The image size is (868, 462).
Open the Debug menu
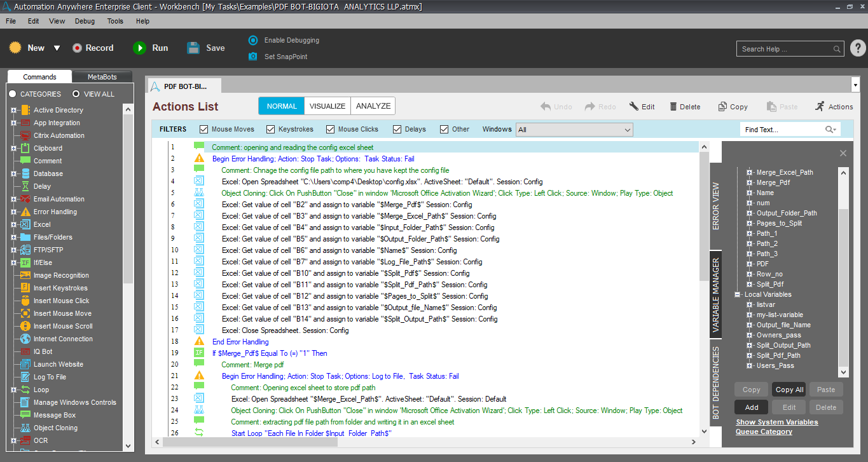(x=85, y=21)
